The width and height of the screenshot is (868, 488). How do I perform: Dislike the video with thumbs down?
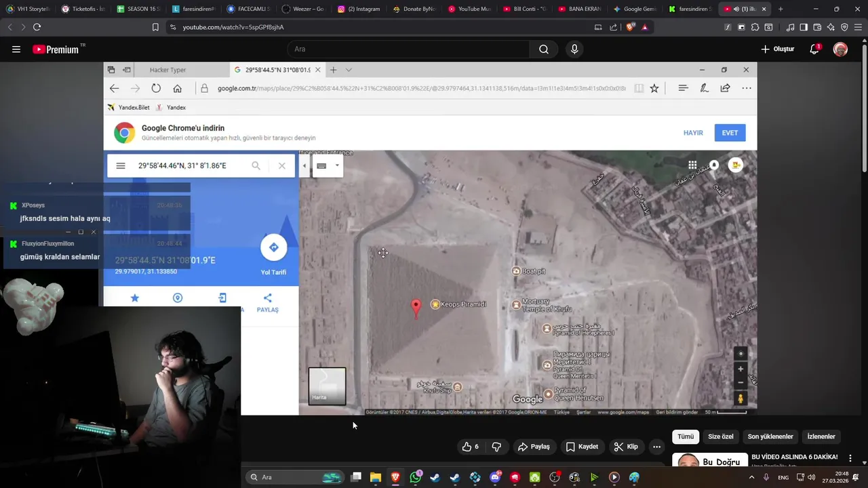496,447
